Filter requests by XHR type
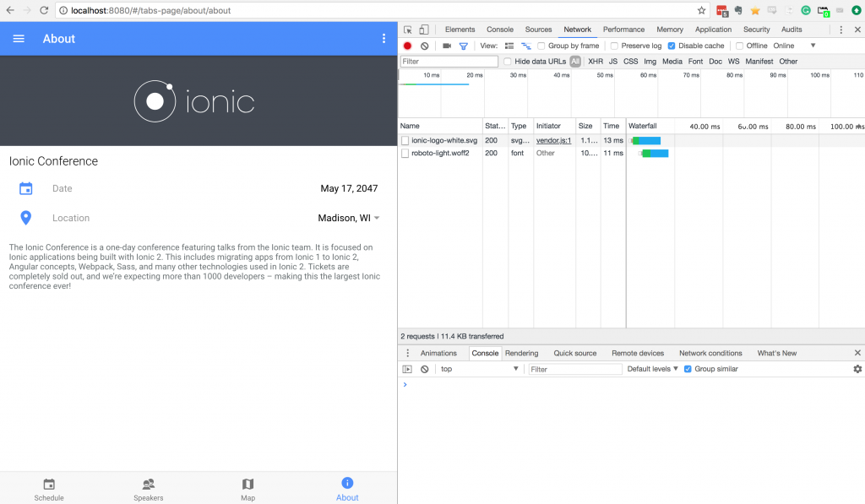Image resolution: width=865 pixels, height=504 pixels. (596, 61)
